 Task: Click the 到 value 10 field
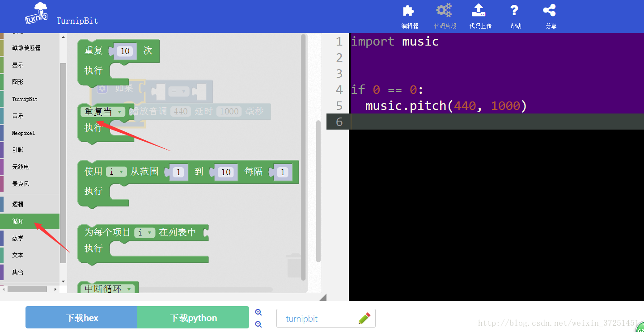pos(225,172)
